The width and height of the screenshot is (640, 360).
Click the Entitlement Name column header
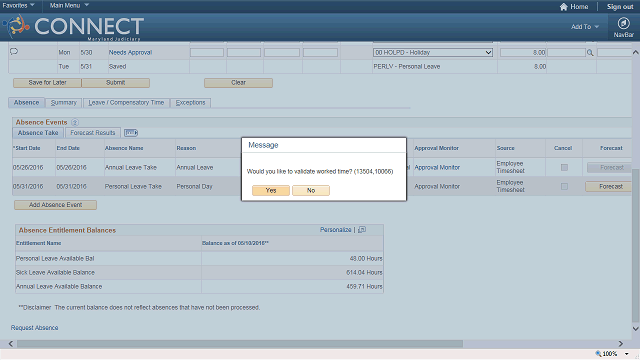(x=39, y=243)
